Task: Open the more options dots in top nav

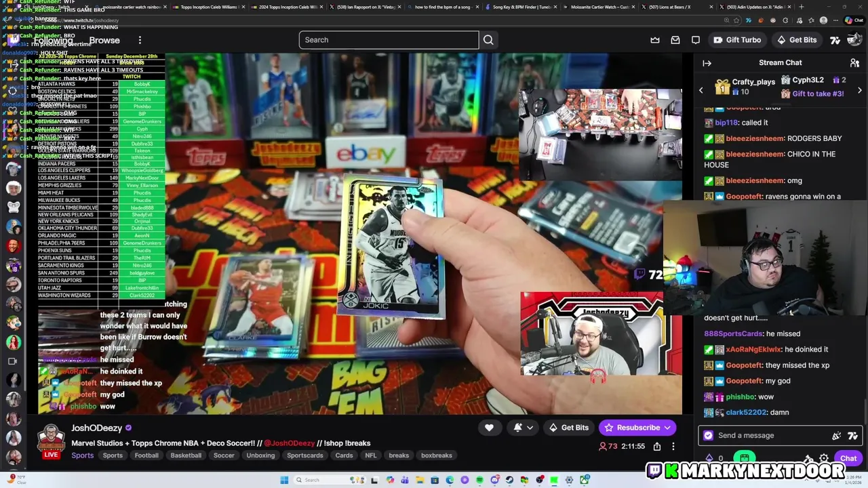Action: click(x=140, y=40)
